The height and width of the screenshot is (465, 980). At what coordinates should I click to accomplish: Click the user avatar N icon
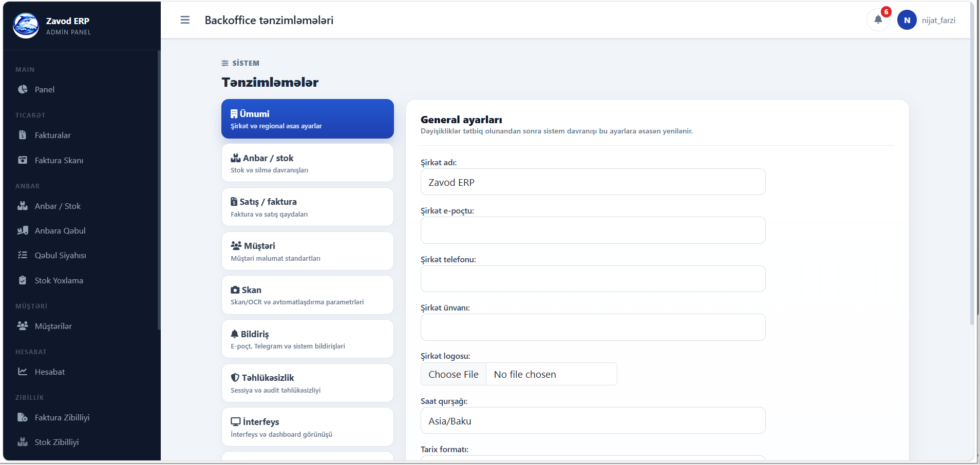point(907,20)
